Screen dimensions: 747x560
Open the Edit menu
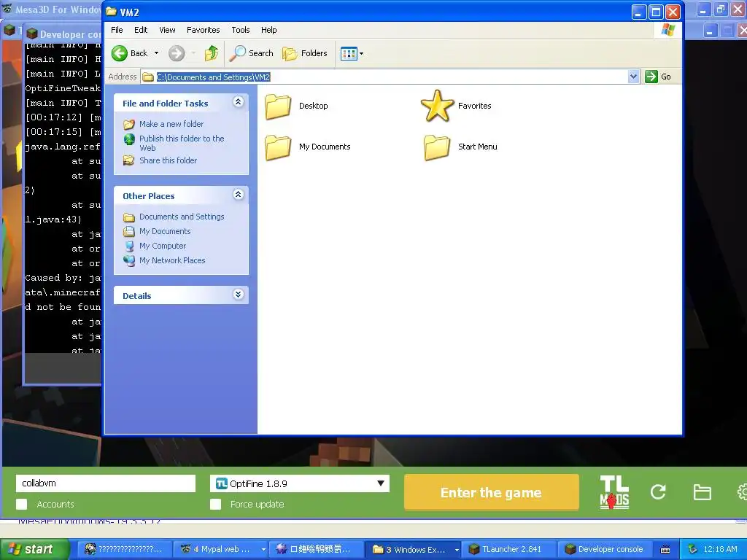(141, 30)
